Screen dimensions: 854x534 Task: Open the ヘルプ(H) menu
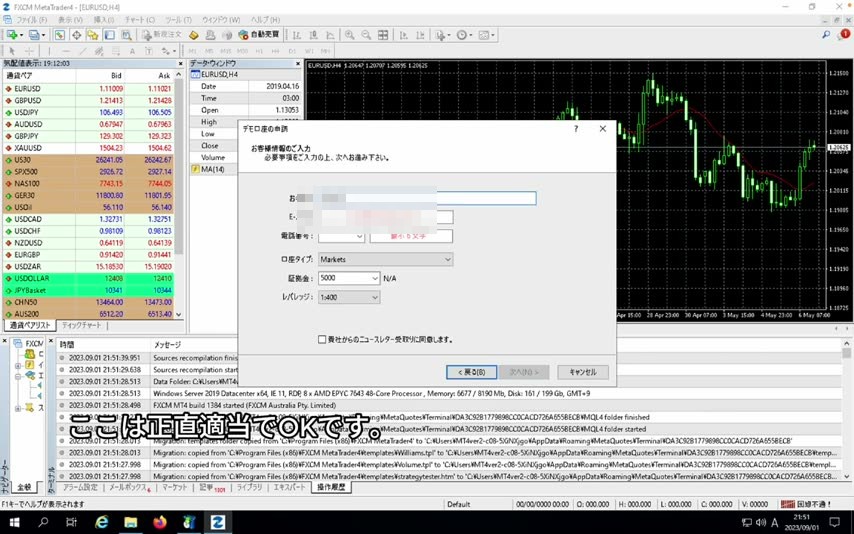(x=265, y=20)
